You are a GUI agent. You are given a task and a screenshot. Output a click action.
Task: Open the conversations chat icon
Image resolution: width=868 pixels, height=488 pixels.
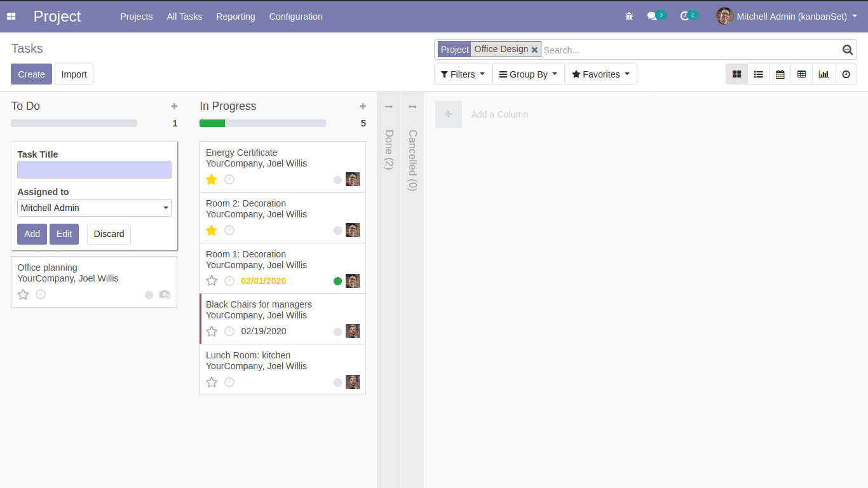[x=652, y=17]
